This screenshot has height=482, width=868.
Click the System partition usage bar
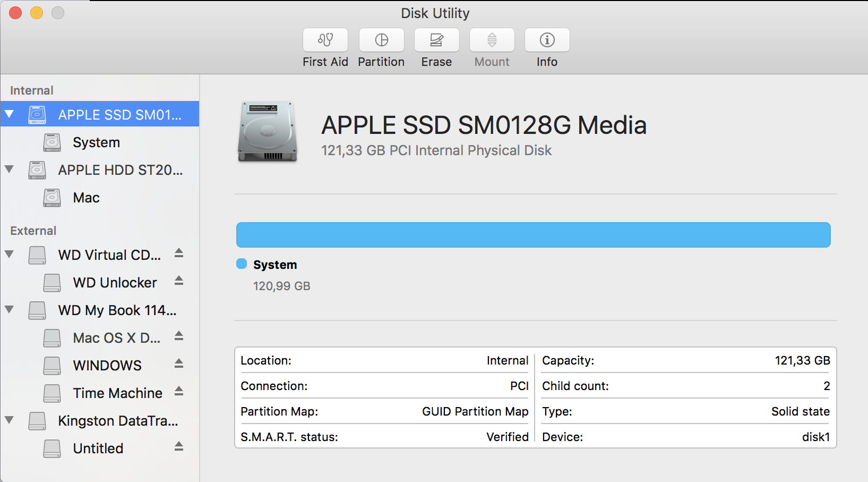point(533,234)
